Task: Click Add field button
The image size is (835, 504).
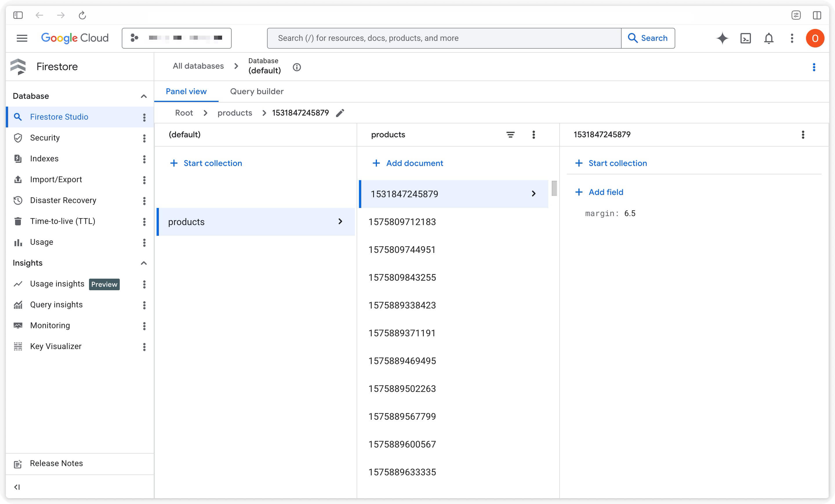Action: pyautogui.click(x=599, y=192)
